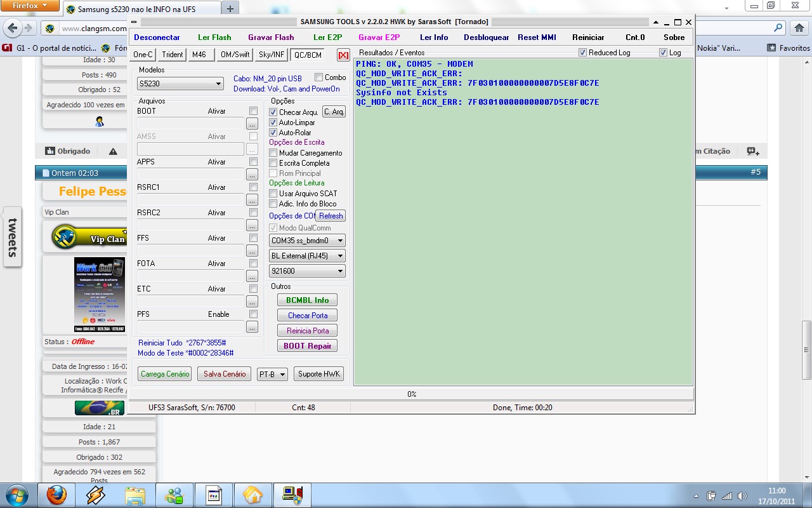Click the pencil application icon in taskbar
Viewport: 812px width, 508px height.
pos(96,495)
